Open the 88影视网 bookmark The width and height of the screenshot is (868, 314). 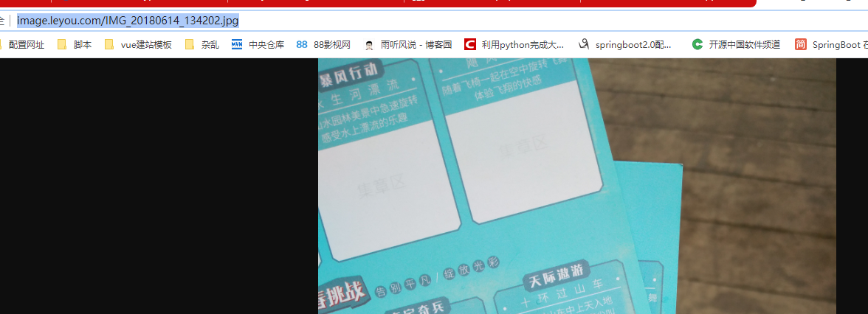click(324, 45)
